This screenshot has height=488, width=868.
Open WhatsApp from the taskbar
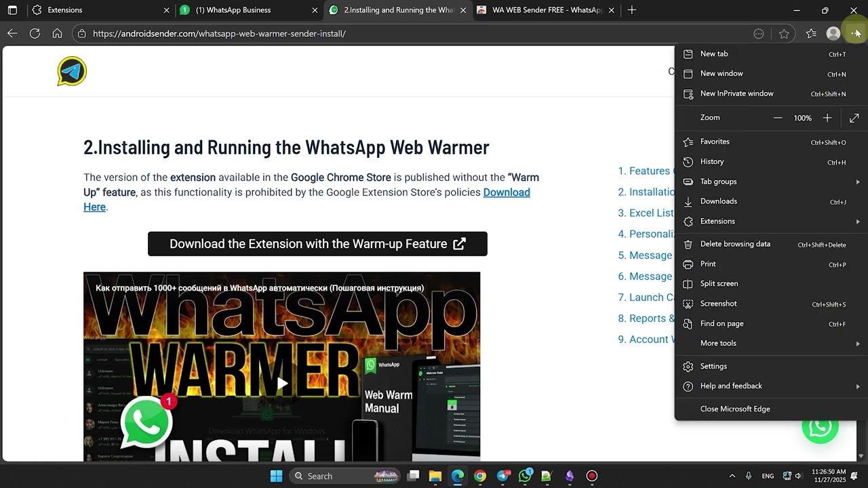(525, 476)
